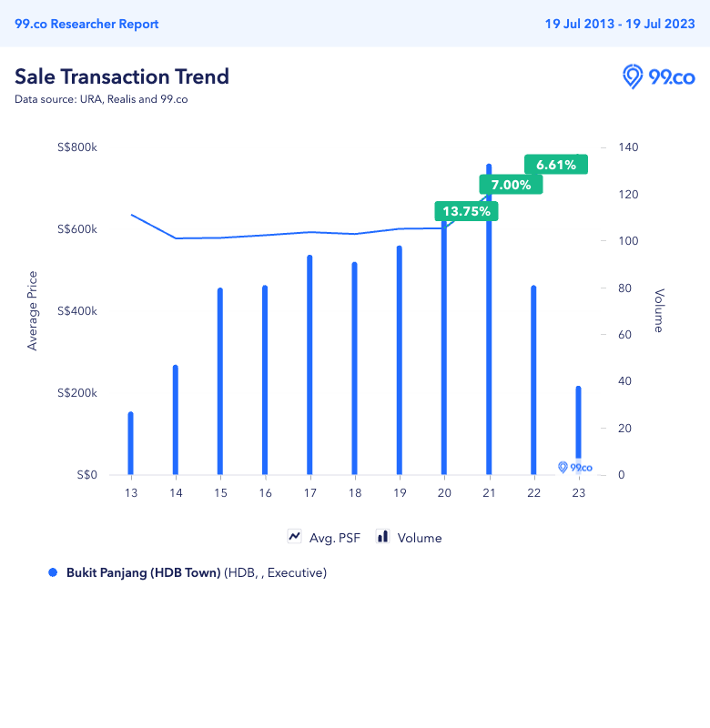Click the Sale Transaction Trend title
Screen dimensions: 710x728
tap(122, 76)
